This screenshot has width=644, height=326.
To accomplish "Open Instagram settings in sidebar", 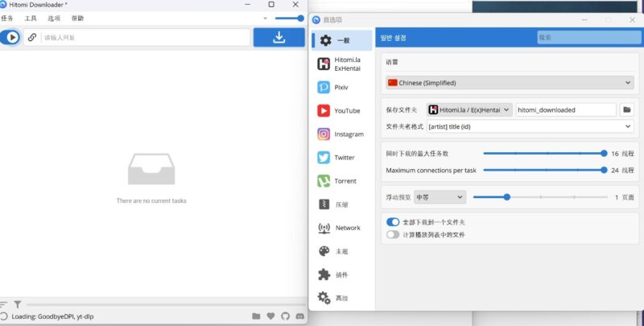I will coord(342,134).
